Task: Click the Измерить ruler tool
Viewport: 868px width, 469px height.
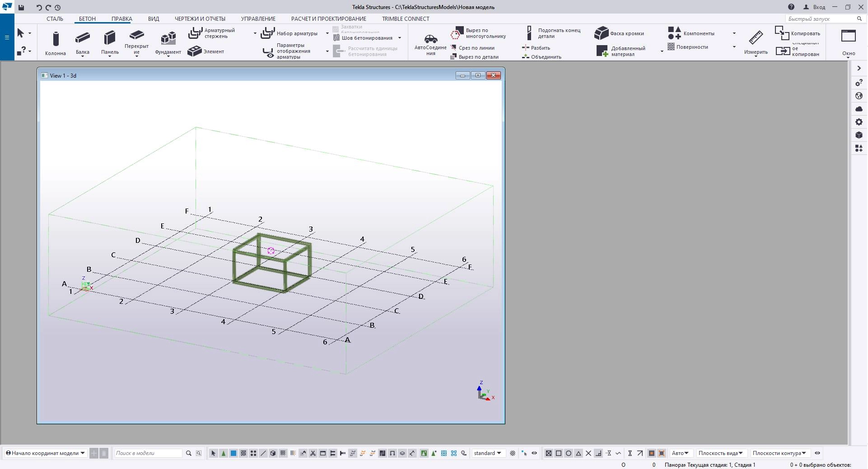Action: coord(756,43)
